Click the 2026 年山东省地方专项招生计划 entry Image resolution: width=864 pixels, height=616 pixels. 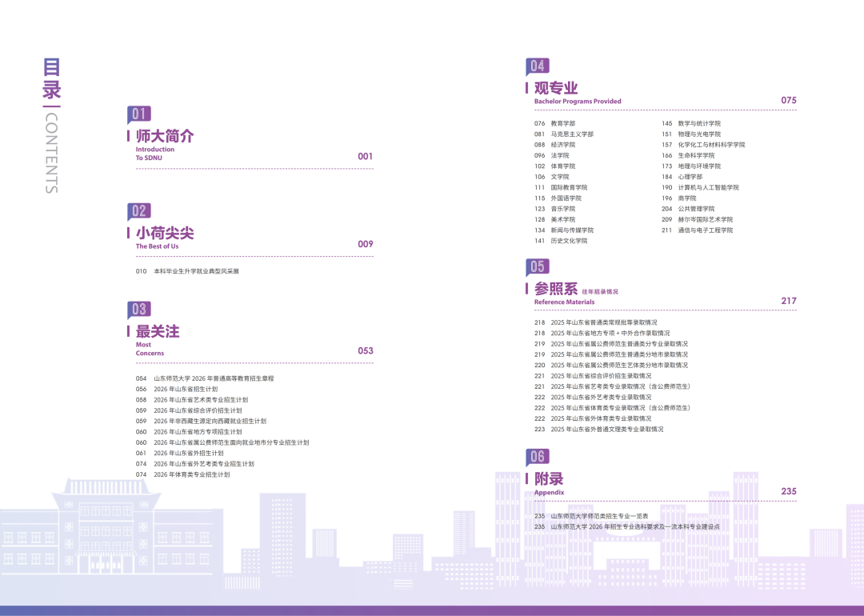(x=189, y=432)
